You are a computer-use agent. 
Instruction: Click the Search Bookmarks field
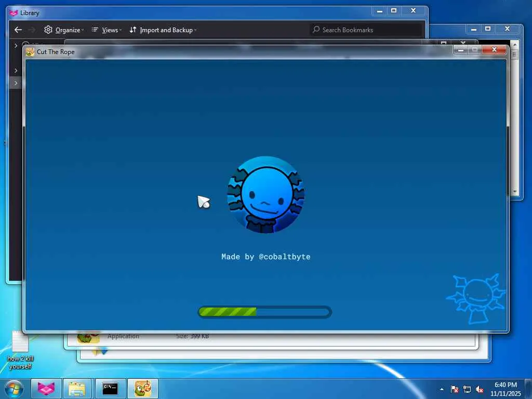pos(366,30)
